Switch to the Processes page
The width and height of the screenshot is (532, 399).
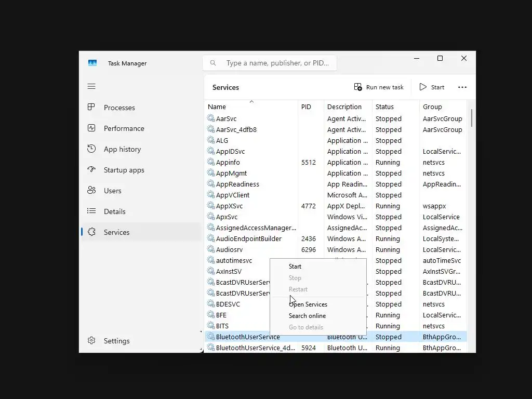141,108
